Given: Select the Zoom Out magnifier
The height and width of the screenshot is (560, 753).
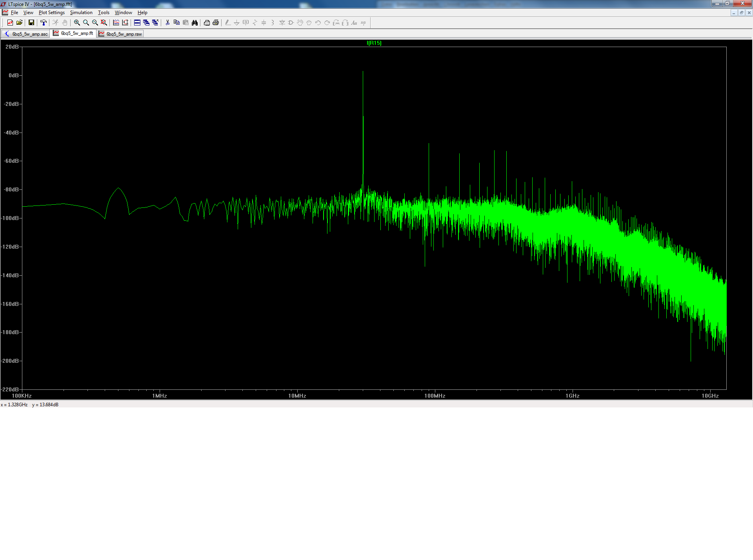Looking at the screenshot, I should pos(95,23).
